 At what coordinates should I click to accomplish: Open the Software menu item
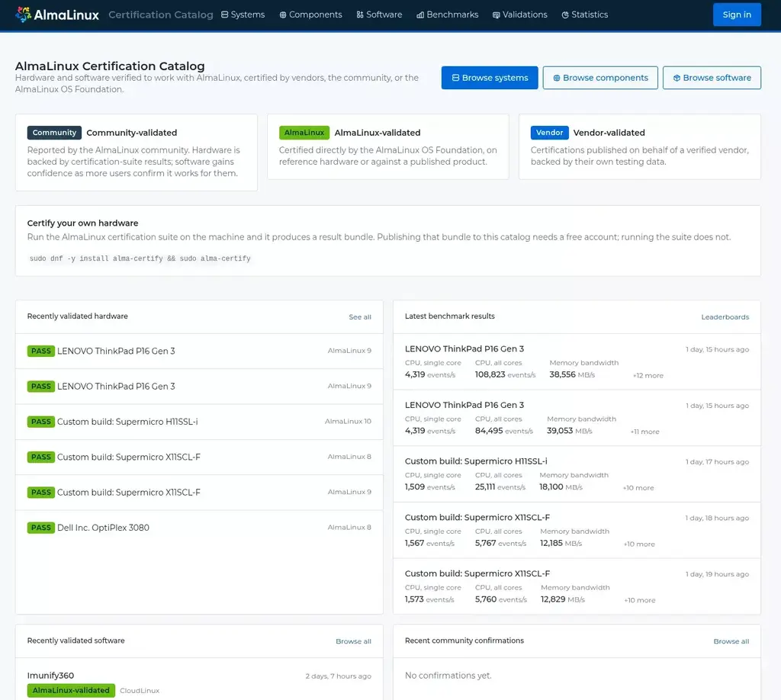(x=380, y=15)
